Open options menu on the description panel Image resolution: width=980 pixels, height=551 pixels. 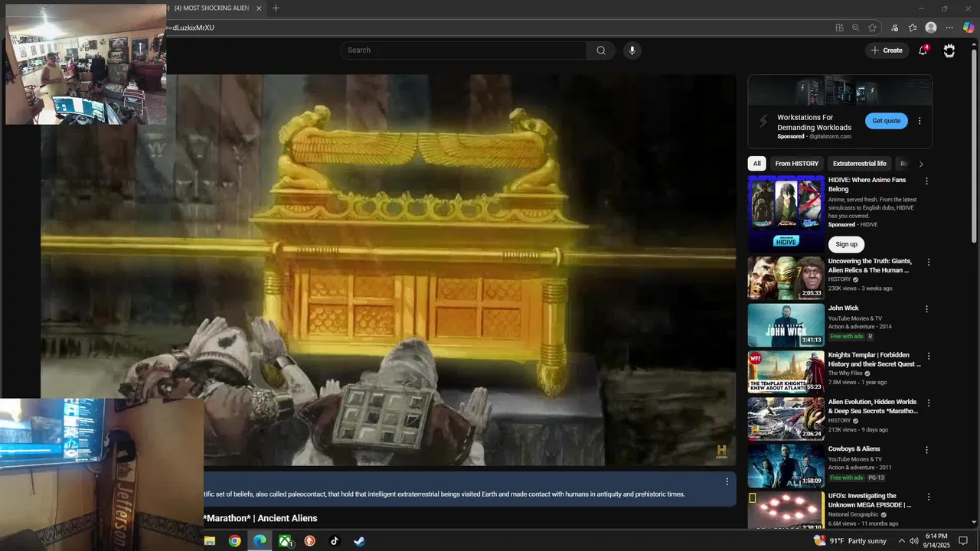coord(727,481)
